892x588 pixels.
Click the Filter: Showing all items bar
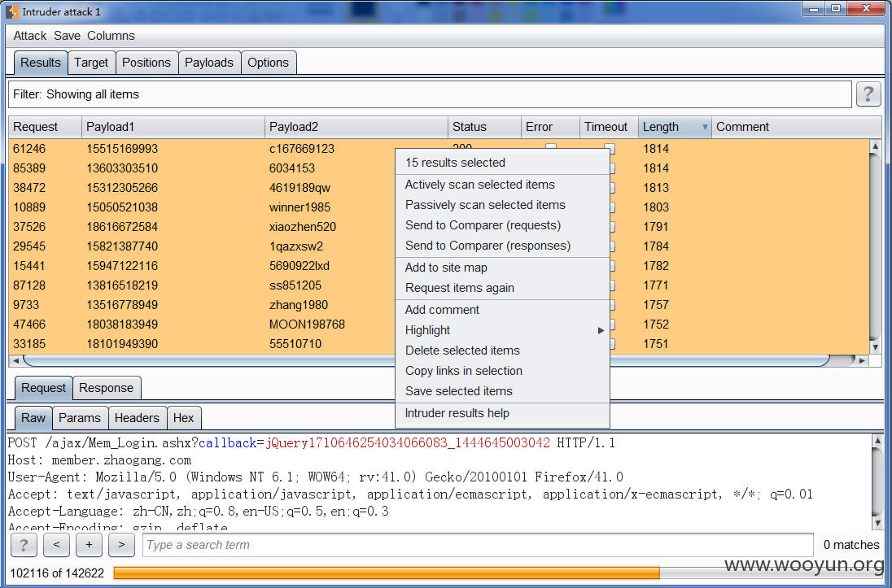click(430, 94)
